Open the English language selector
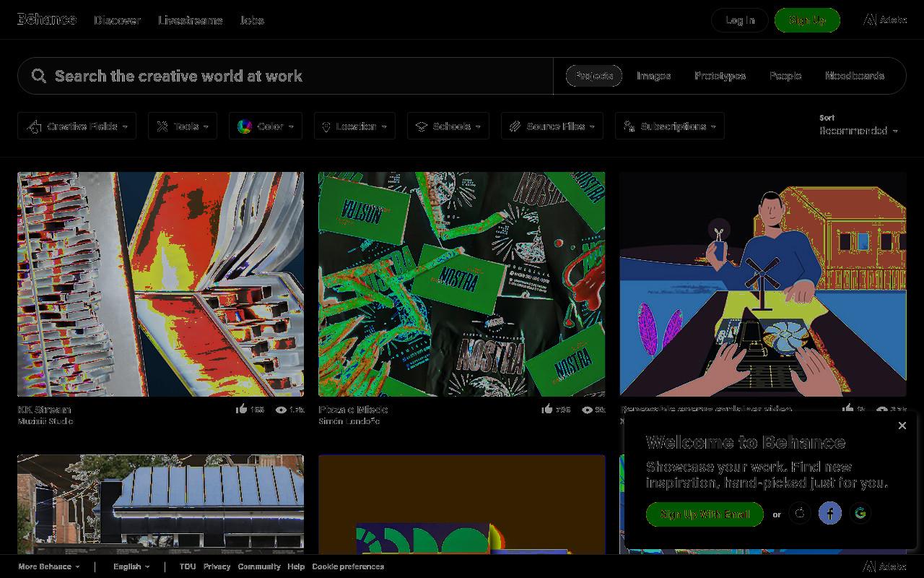The height and width of the screenshot is (578, 924). (x=131, y=566)
